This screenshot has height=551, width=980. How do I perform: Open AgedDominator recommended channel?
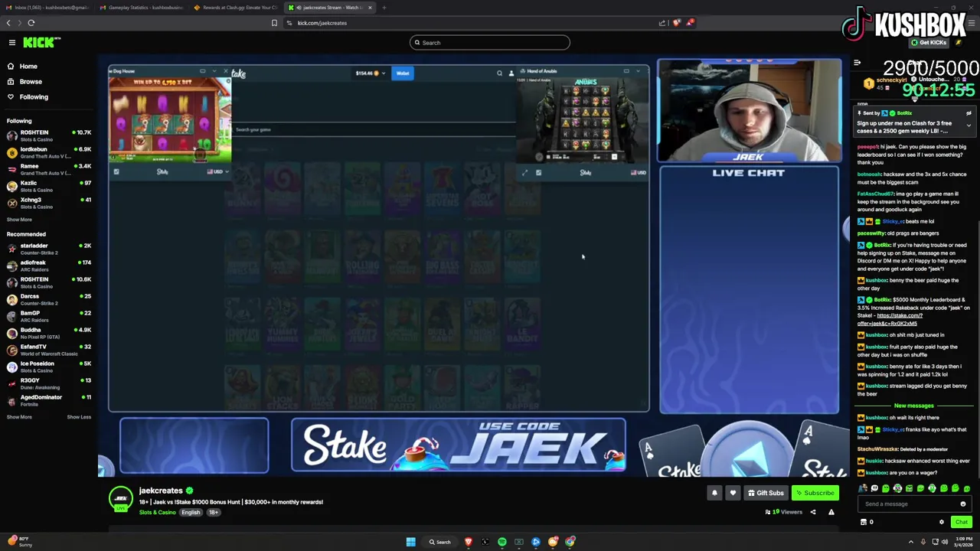click(49, 400)
